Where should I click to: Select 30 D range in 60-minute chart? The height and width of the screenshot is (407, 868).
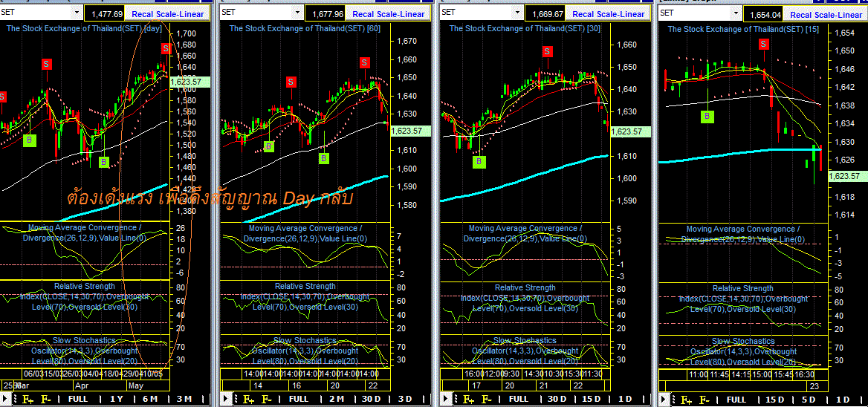coord(371,400)
